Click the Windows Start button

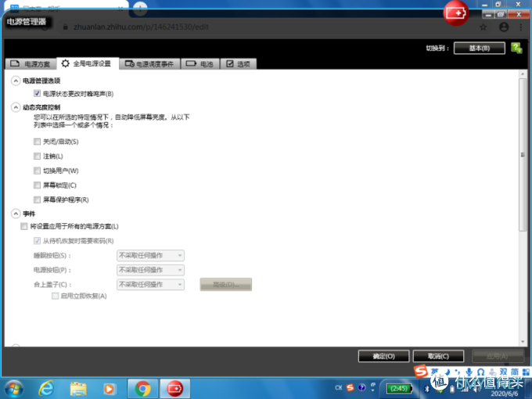13,388
